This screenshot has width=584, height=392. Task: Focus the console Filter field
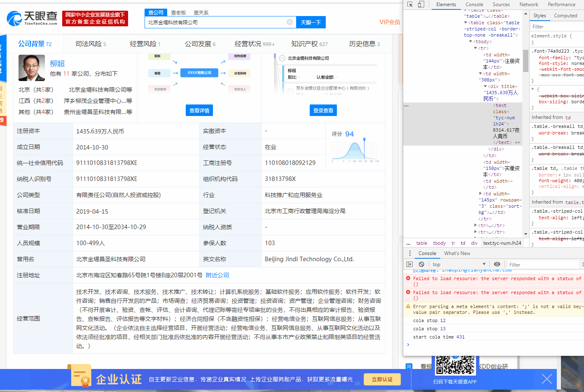click(543, 264)
